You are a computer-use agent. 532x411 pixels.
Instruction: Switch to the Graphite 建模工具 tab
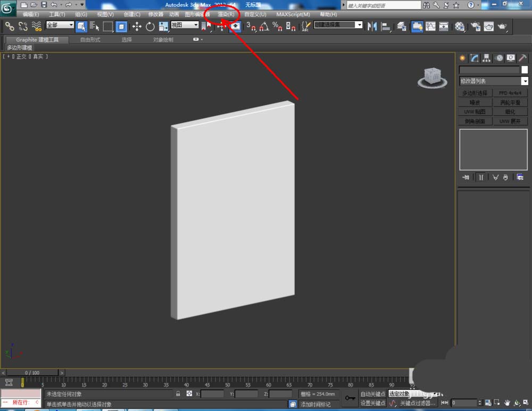point(37,40)
